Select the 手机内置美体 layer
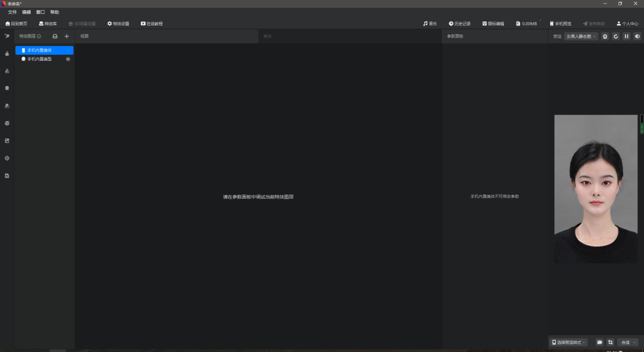 44,51
